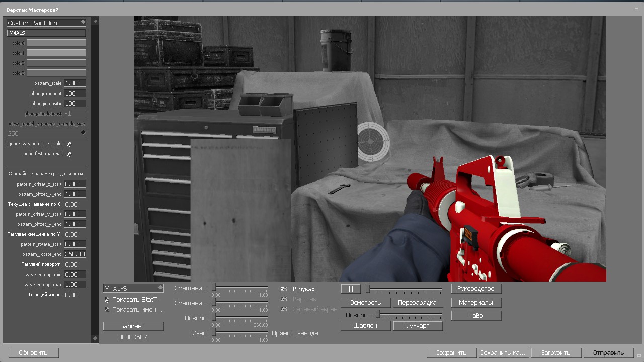Toggle the ignore_weapon_size_scale checkbox icon
The image size is (644, 362).
click(69, 144)
